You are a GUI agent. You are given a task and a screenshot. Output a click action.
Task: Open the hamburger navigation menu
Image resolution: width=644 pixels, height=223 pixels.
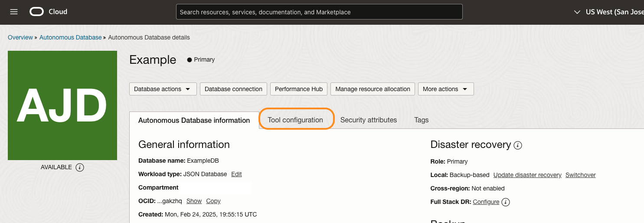click(x=14, y=12)
